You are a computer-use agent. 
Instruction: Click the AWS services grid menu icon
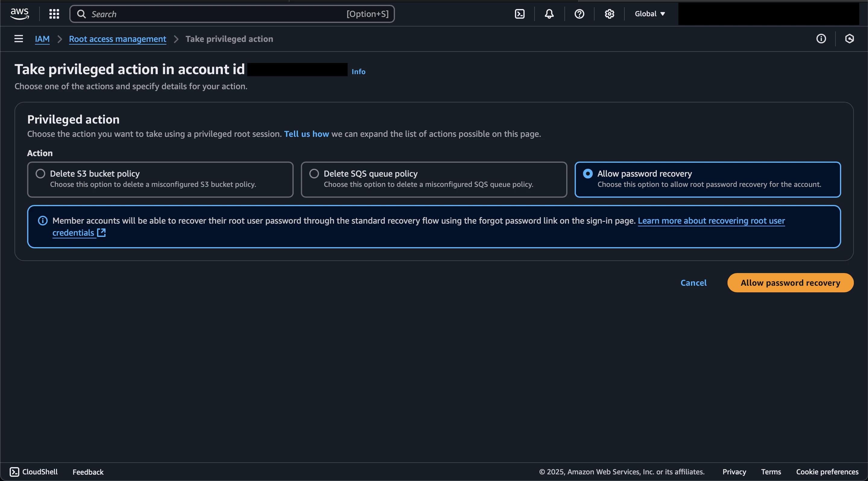click(54, 13)
